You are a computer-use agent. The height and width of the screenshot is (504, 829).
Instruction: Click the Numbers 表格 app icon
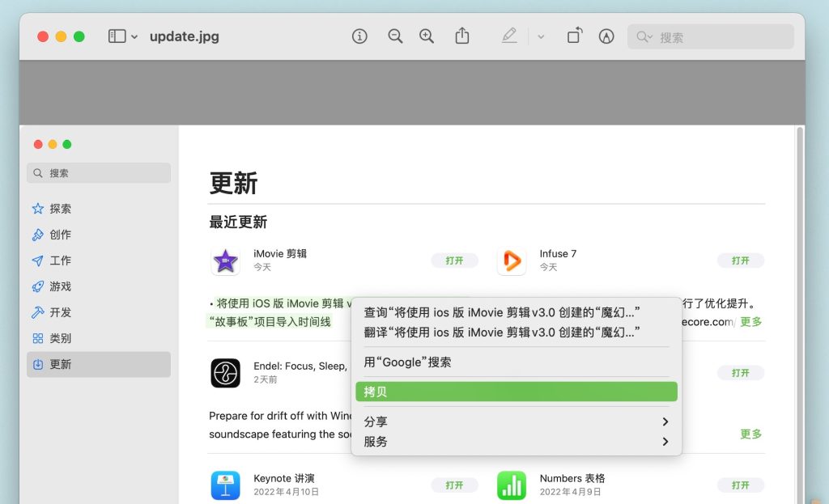[512, 485]
